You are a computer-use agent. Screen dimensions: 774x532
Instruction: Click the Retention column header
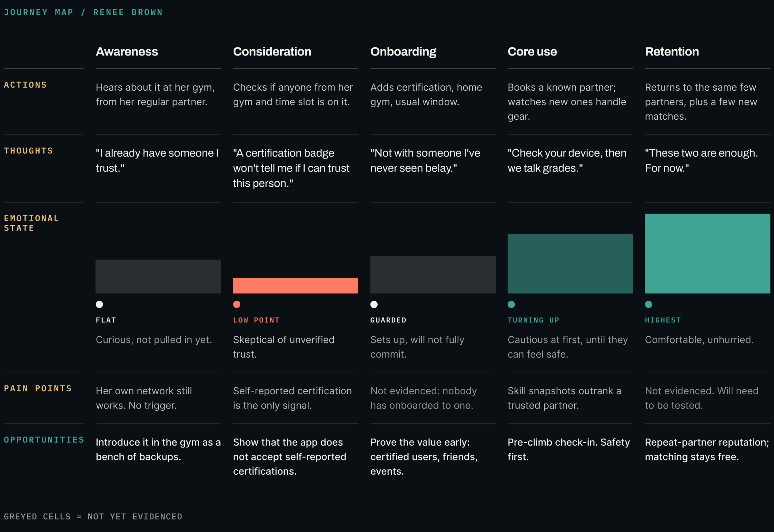[672, 52]
